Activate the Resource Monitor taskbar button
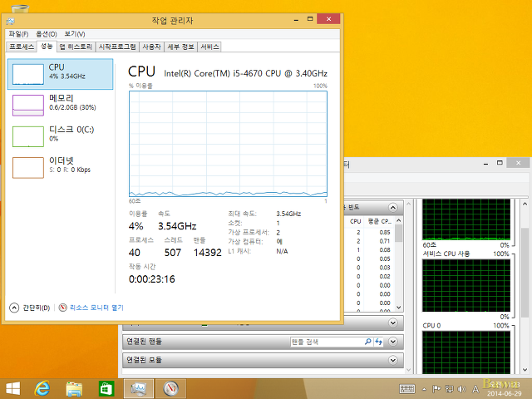Screen dimensions: 532x399 (x=171, y=388)
